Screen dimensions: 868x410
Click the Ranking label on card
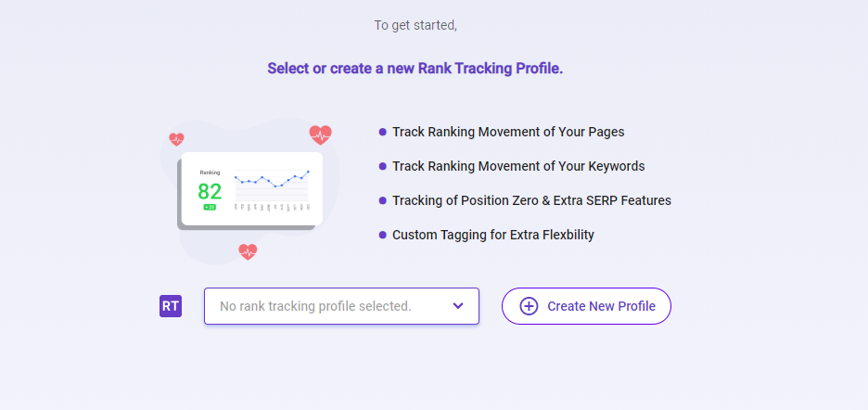(210, 173)
